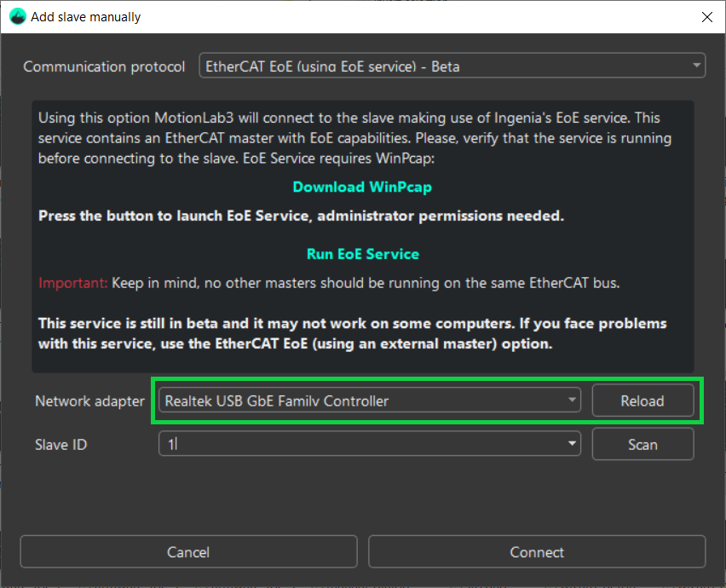Click the chevron arrow on the Slave ID combo

[571, 444]
